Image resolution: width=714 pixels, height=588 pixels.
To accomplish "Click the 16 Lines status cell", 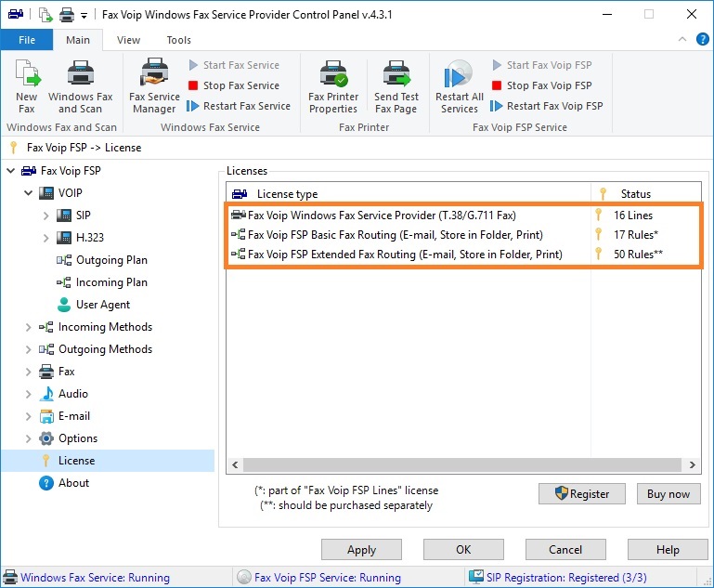I will pos(632,216).
